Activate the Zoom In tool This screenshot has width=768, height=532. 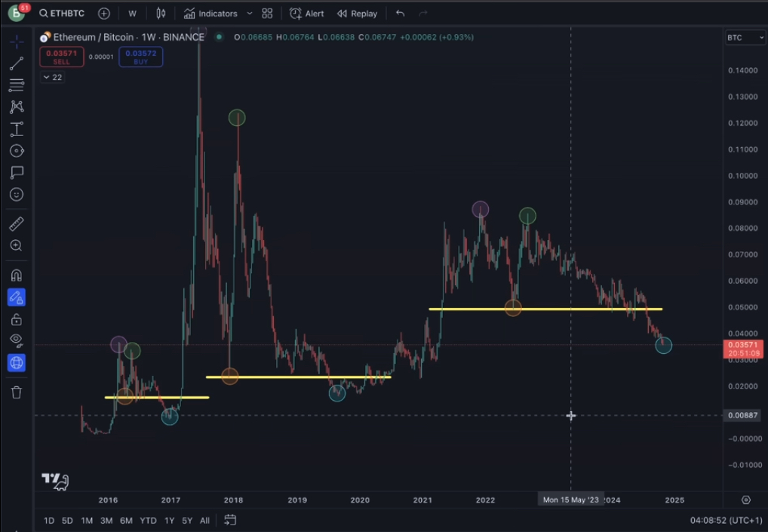click(x=16, y=245)
